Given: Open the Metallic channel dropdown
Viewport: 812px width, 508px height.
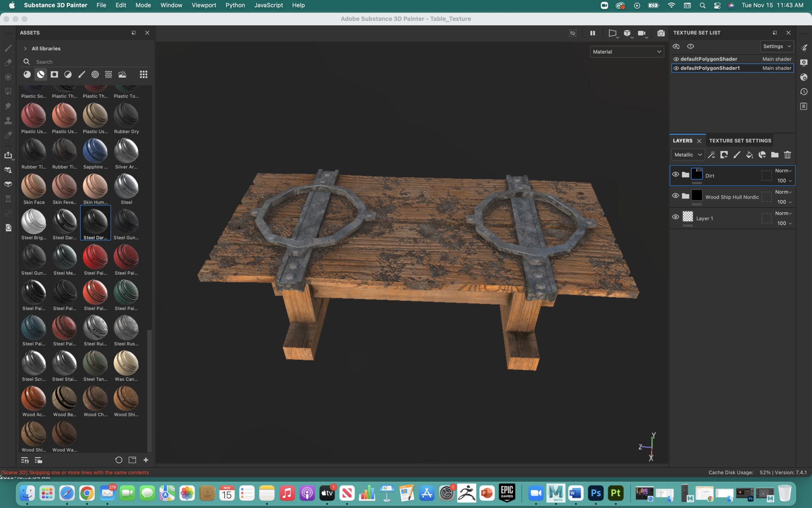Looking at the screenshot, I should pos(688,155).
